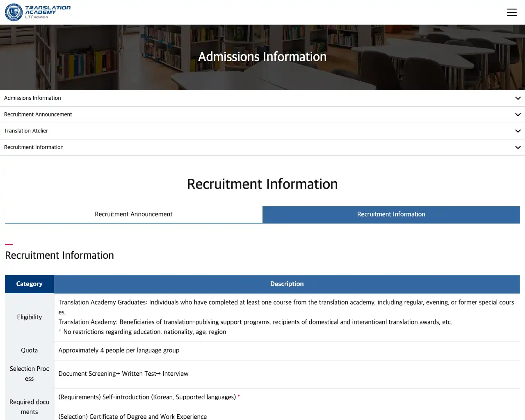Click the Translation Atelier menu label
Viewport: 525px width, 420px height.
[x=26, y=131]
